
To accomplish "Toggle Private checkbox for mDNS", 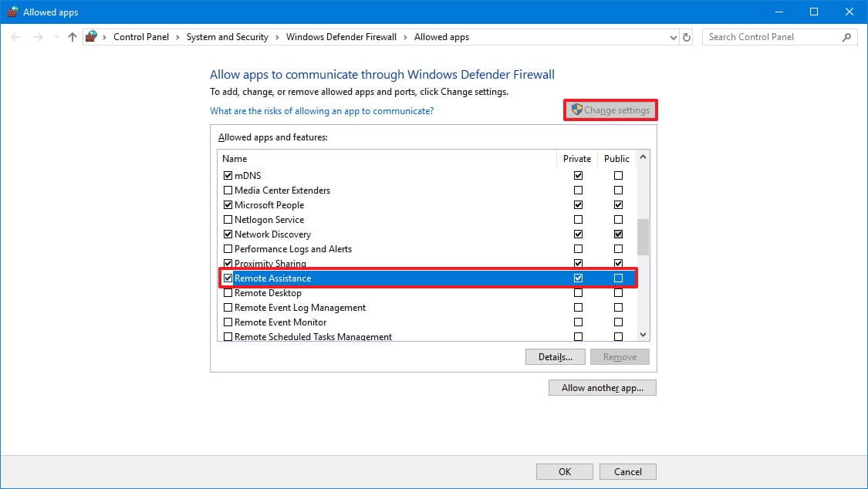I will [x=578, y=175].
